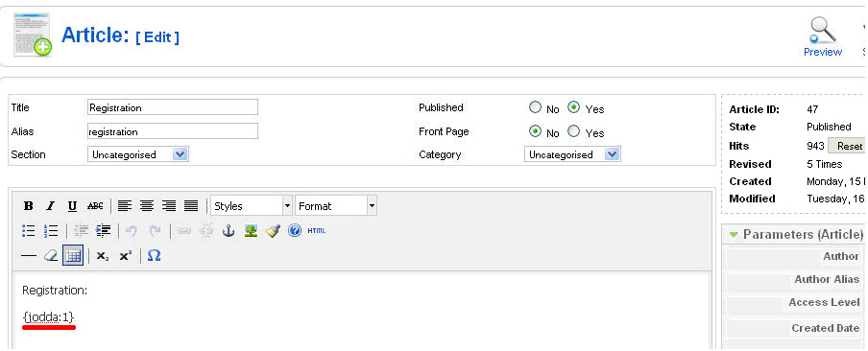Open article Preview
Image resolution: width=868 pixels, height=351 pixels.
823,37
